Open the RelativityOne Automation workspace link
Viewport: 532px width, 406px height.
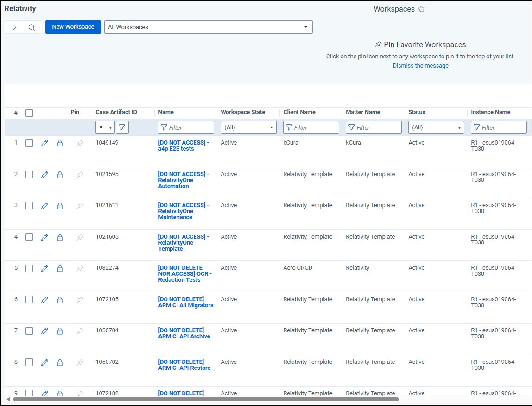(184, 180)
